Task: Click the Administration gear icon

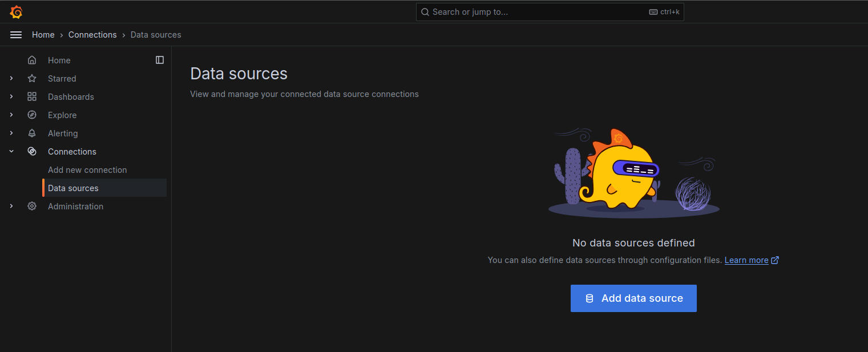Action: [x=32, y=207]
